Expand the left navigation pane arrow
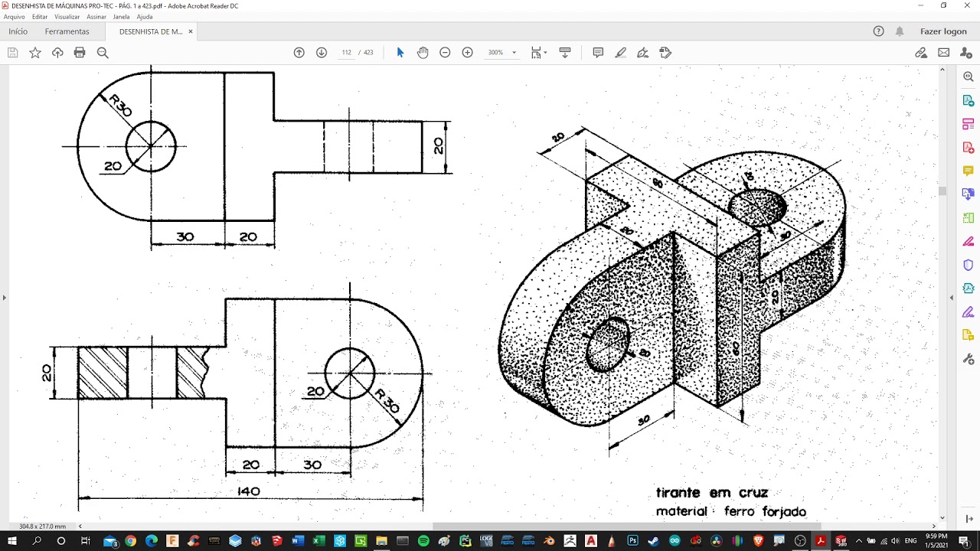 4,297
